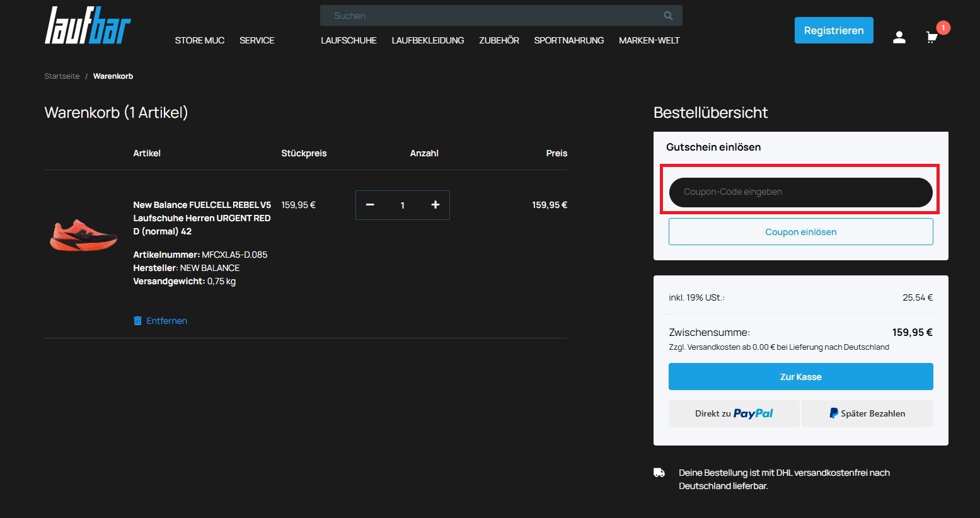Image resolution: width=980 pixels, height=518 pixels.
Task: Click cart badge showing 1
Action: click(943, 28)
